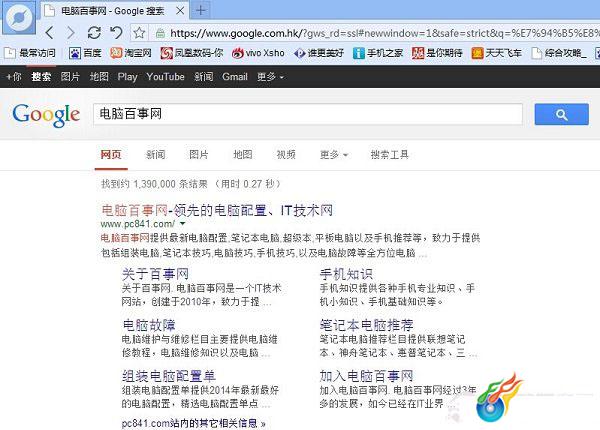Reload the page with the refresh icon
This screenshot has width=600, height=430.
(94, 33)
